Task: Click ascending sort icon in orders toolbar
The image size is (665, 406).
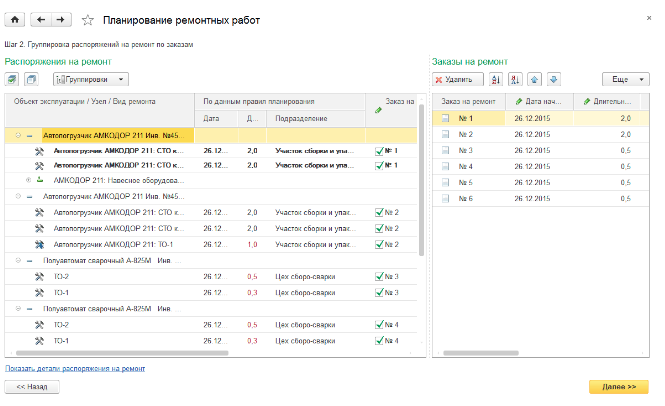Action: (x=496, y=79)
